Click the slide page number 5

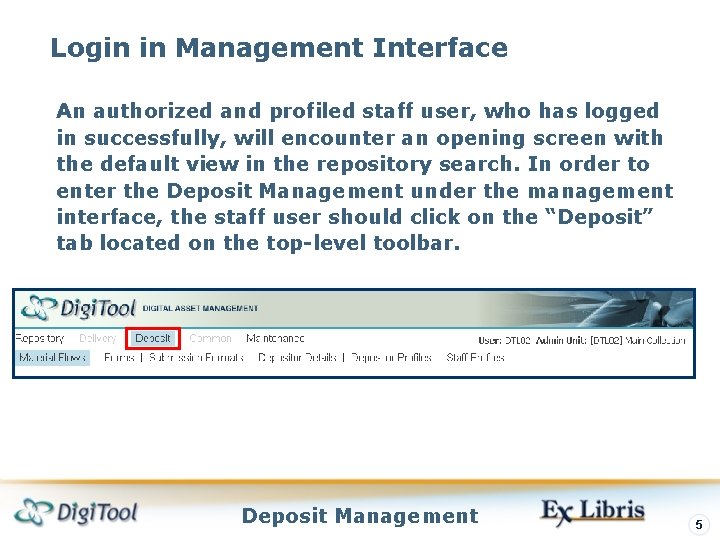coord(698,524)
